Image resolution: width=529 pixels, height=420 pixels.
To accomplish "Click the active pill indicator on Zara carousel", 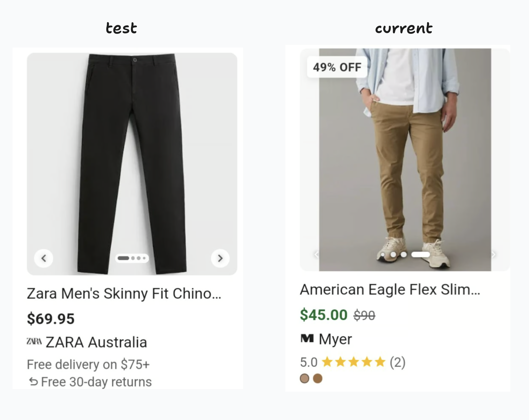I will coord(123,258).
